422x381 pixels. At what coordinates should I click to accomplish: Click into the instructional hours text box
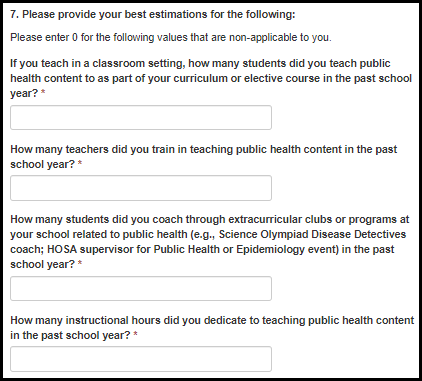[141, 359]
